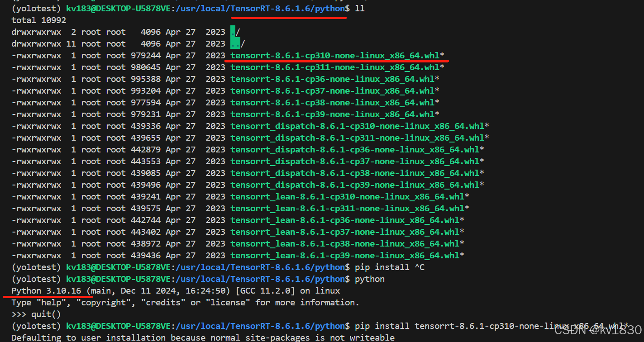The height and width of the screenshot is (342, 644).
Task: Click the tensorrt-8.6.1-cp310-none-linux_x86_64.whl filename
Action: click(335, 56)
